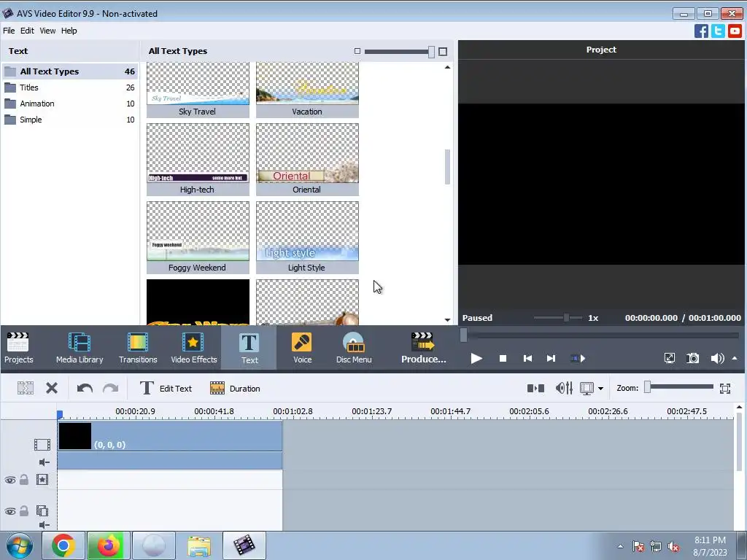Toggle lock on the effects track
The height and width of the screenshot is (560, 747).
coord(24,480)
